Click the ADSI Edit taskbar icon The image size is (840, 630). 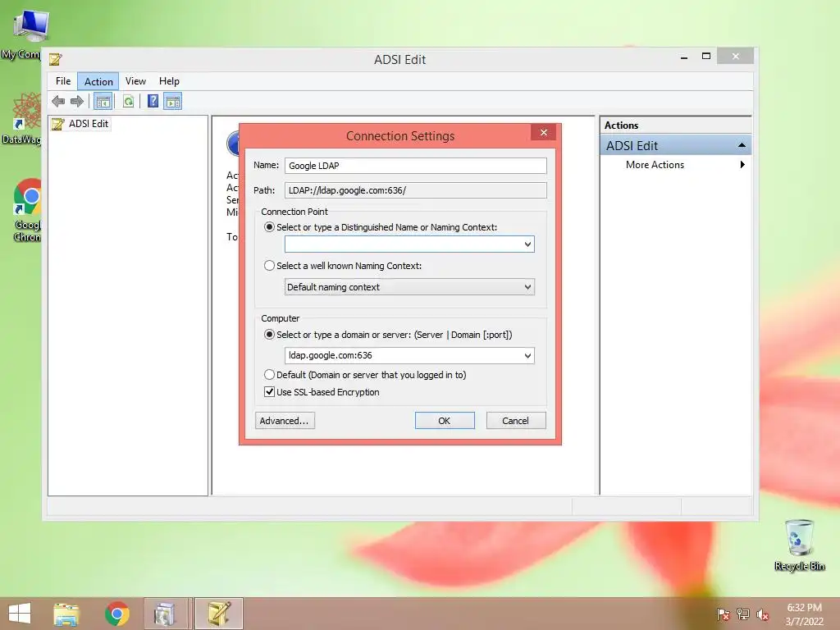(218, 614)
